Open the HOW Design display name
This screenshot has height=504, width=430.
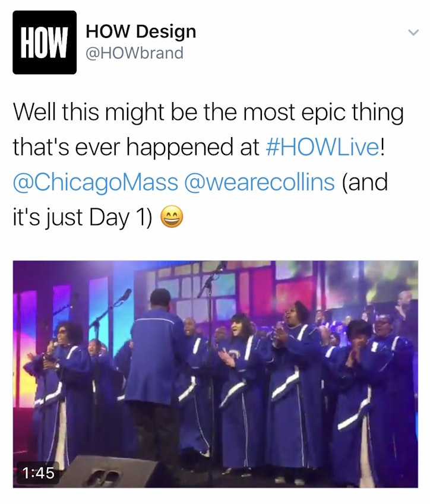coord(141,32)
